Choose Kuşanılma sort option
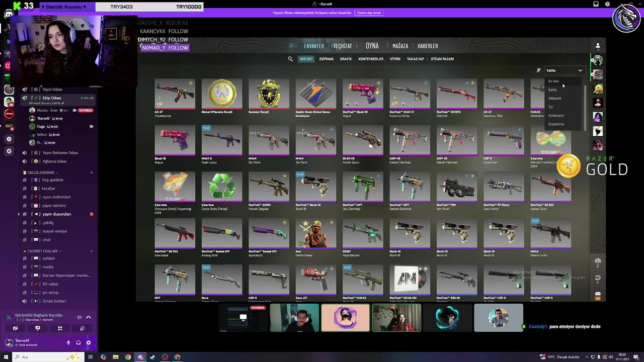This screenshot has width=644, height=362. tap(556, 124)
